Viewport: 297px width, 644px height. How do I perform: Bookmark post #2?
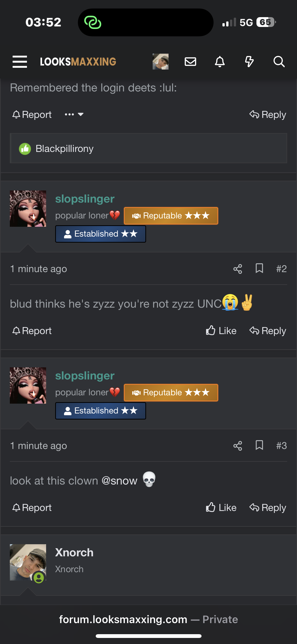(259, 269)
